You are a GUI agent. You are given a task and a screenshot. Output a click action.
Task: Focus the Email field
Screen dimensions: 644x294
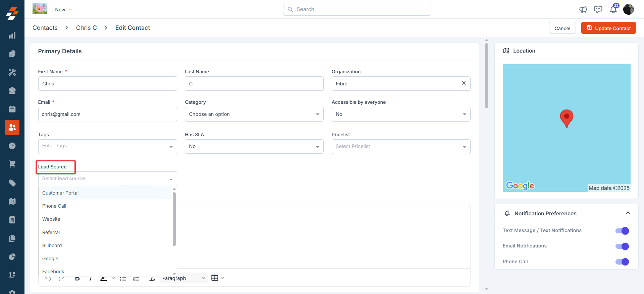click(107, 114)
